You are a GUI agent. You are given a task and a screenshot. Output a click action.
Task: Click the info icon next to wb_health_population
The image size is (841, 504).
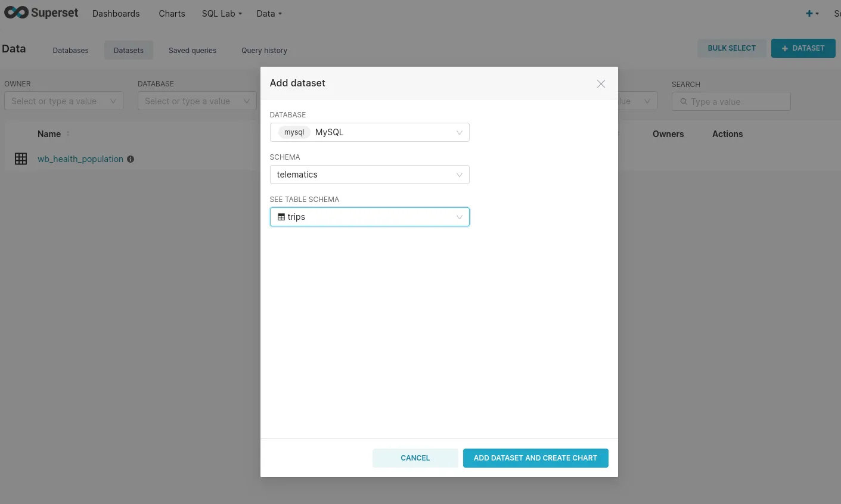point(131,159)
